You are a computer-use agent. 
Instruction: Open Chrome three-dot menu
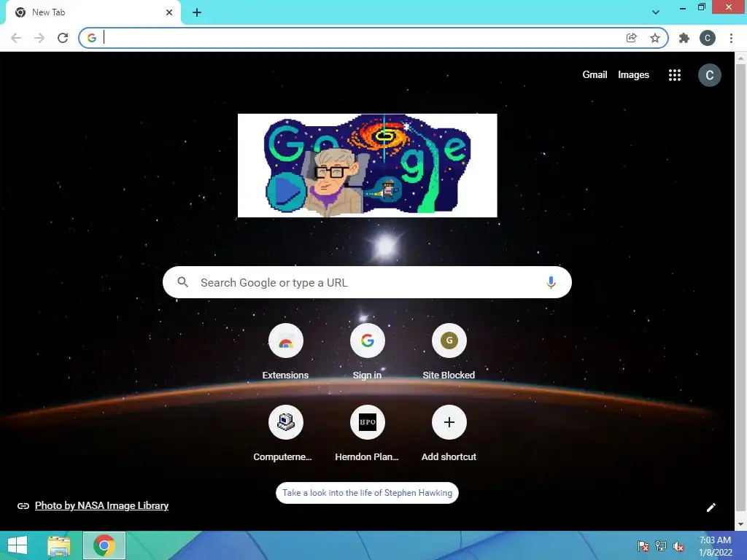(731, 38)
